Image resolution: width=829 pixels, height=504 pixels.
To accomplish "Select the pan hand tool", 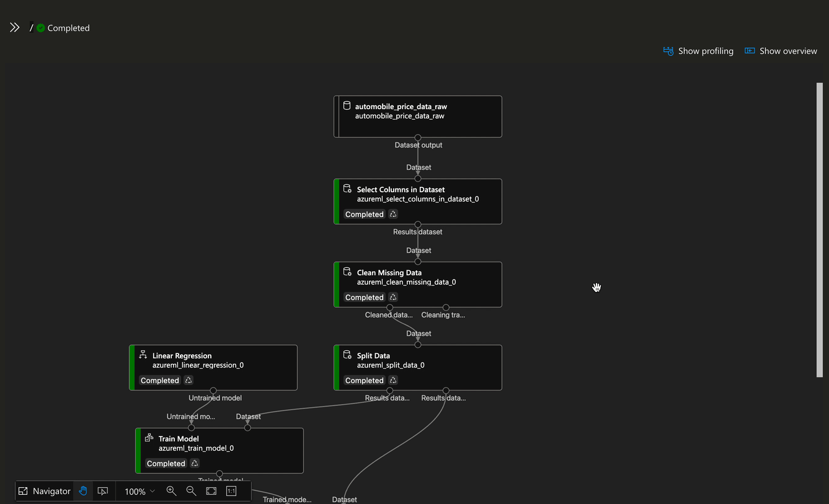I will pos(83,491).
